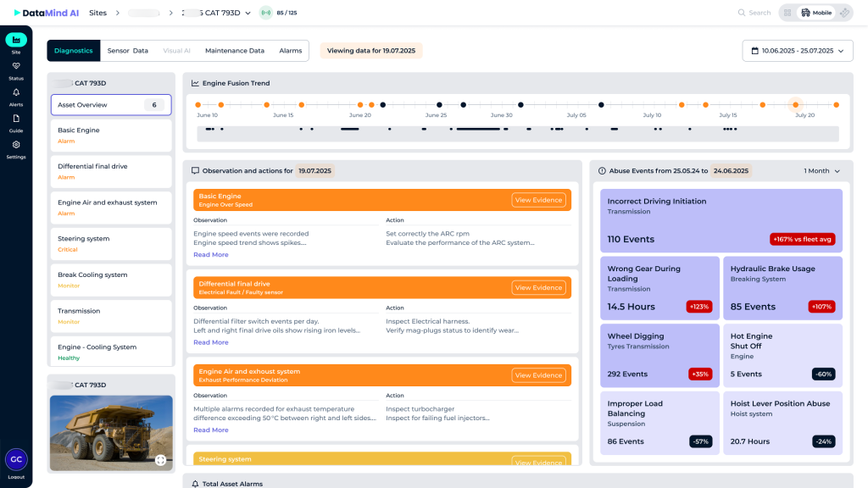
Task: Expand the 1 Month period dropdown
Action: (821, 170)
